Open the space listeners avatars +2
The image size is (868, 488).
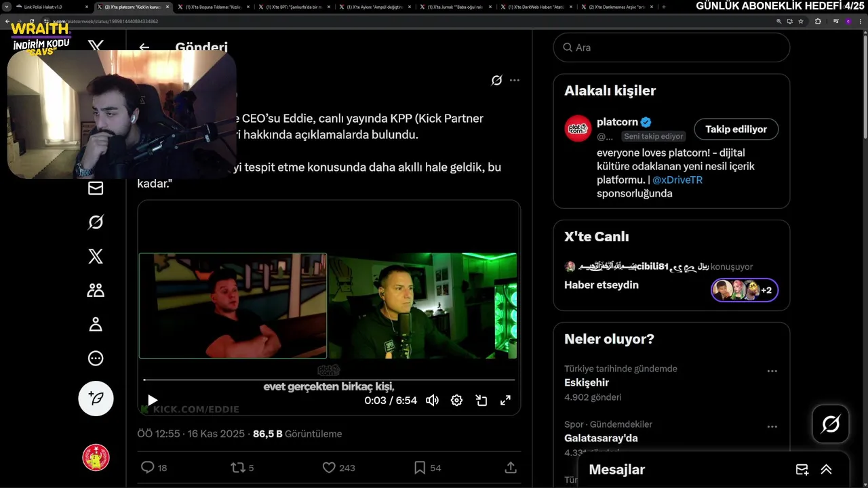click(x=745, y=290)
